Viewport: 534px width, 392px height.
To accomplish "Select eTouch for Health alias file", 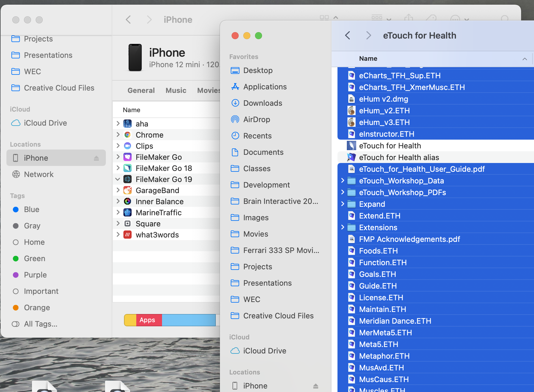I will tap(436, 157).
